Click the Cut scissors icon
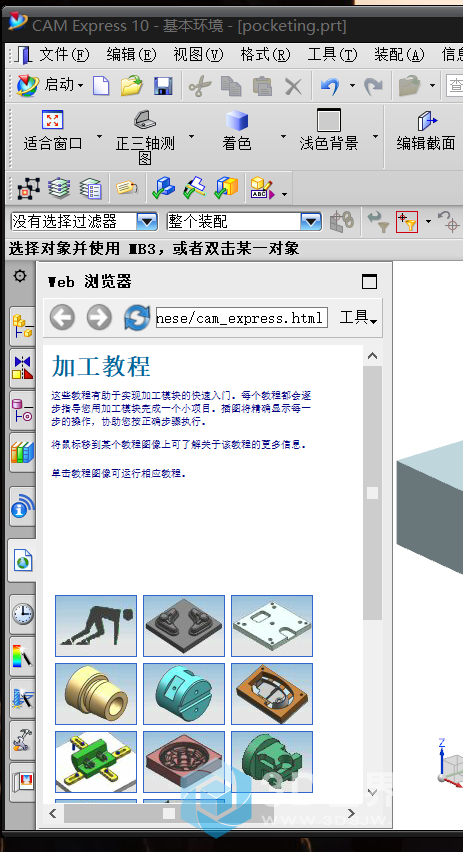The height and width of the screenshot is (852, 463). tap(200, 86)
